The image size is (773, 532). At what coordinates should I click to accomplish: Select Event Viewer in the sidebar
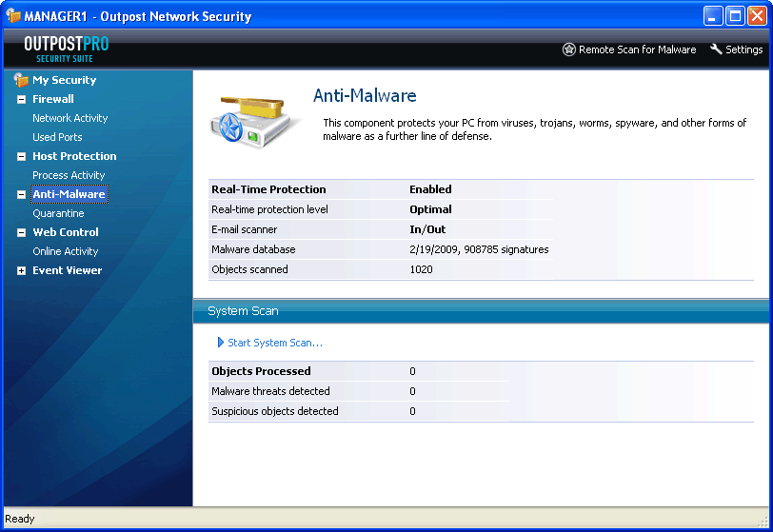click(67, 270)
